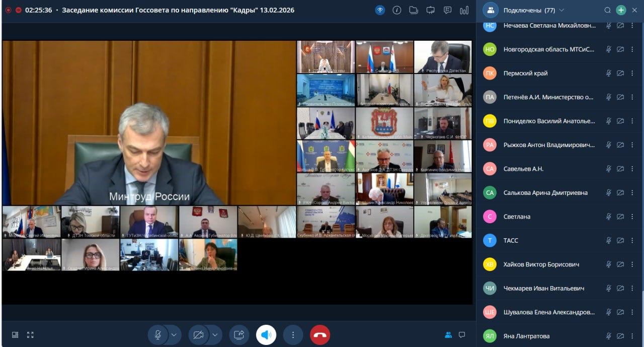Toggle the speaker sound button
This screenshot has height=347, width=644.
(266, 335)
